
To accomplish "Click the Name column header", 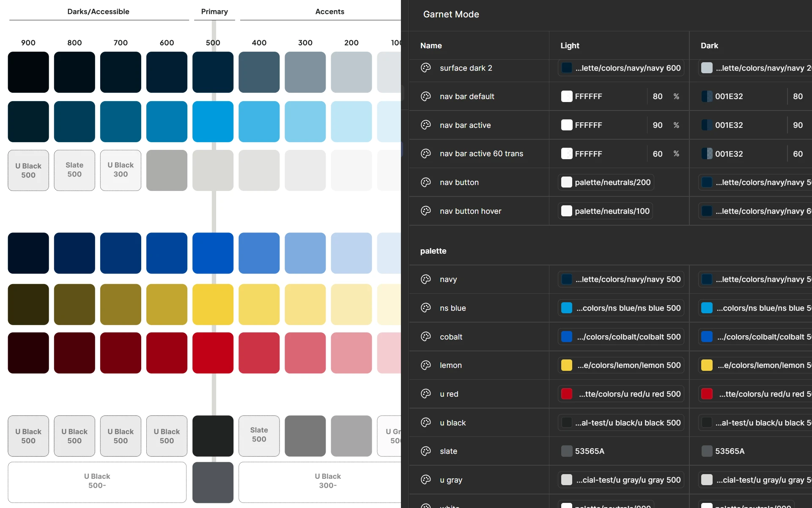I will coord(431,46).
